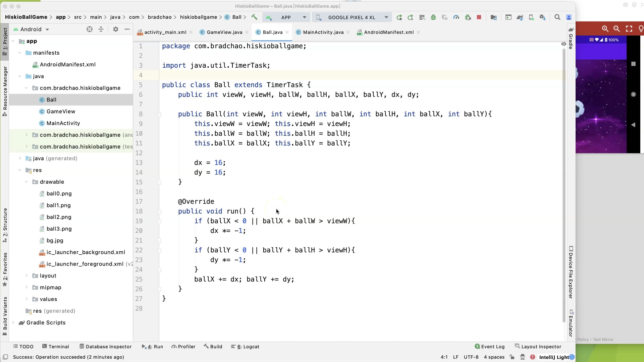Image resolution: width=644 pixels, height=362 pixels.
Task: Zoom in on the emulator display
Action: [x=606, y=29]
